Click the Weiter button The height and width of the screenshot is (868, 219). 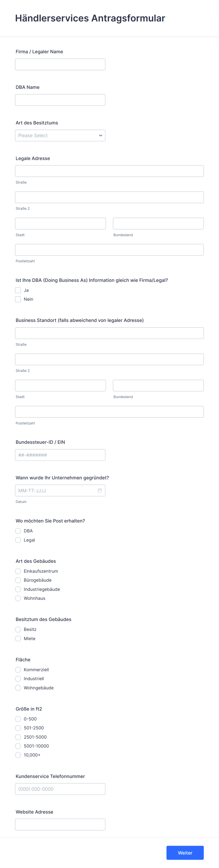(185, 852)
